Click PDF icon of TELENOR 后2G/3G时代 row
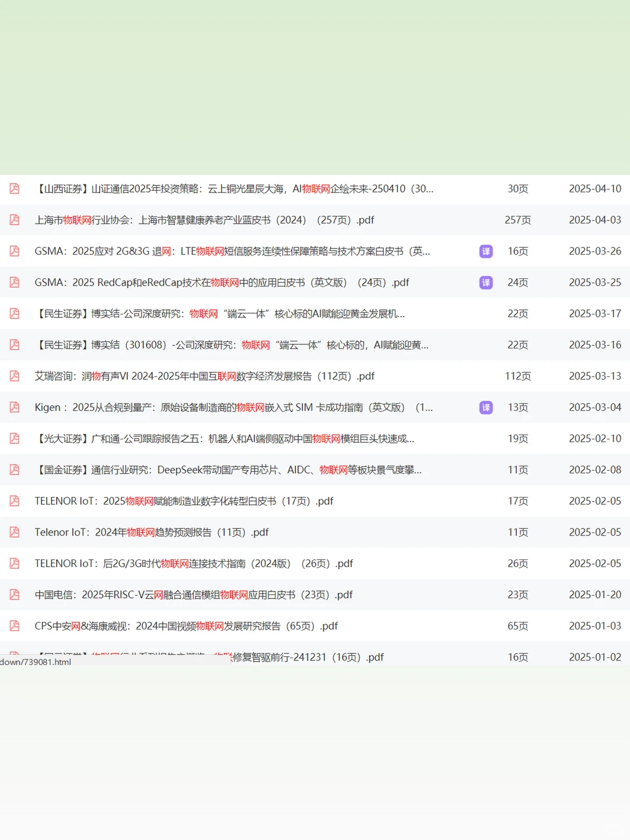The width and height of the screenshot is (630, 840). tap(15, 563)
